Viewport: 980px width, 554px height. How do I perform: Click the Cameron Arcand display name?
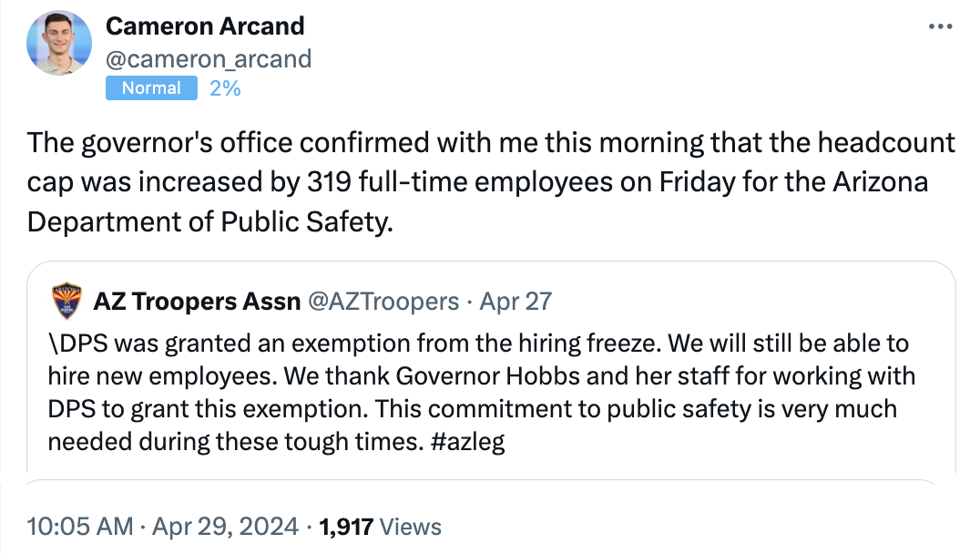coord(206,26)
